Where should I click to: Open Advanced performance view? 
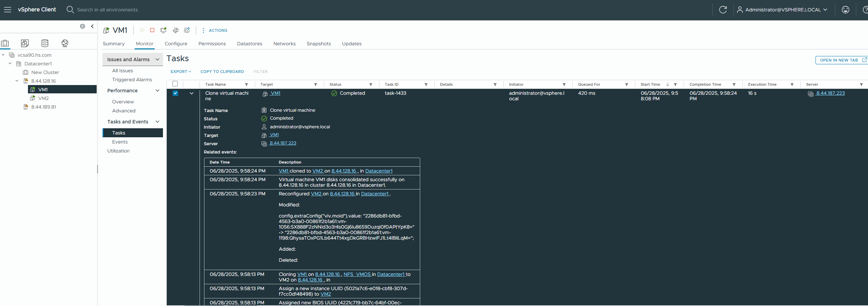(124, 111)
